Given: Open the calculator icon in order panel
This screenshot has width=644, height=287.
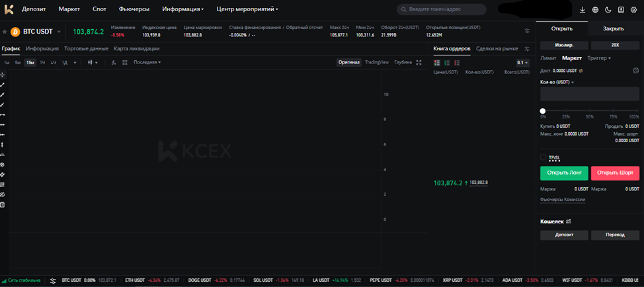Looking at the screenshot, I should 636,71.
